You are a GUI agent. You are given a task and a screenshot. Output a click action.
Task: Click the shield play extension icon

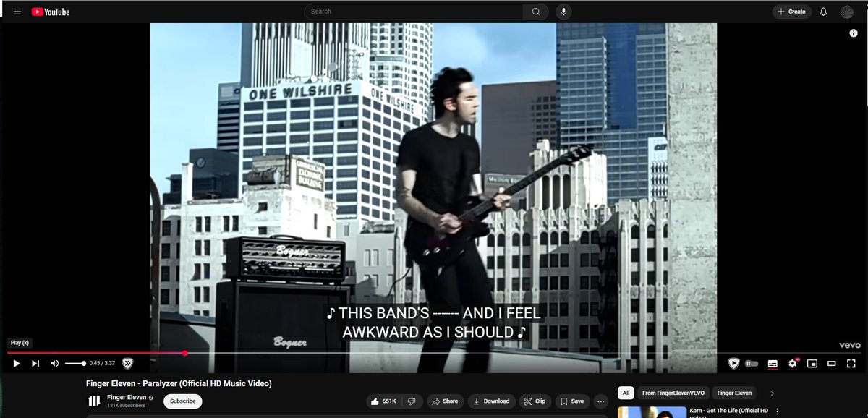[733, 363]
